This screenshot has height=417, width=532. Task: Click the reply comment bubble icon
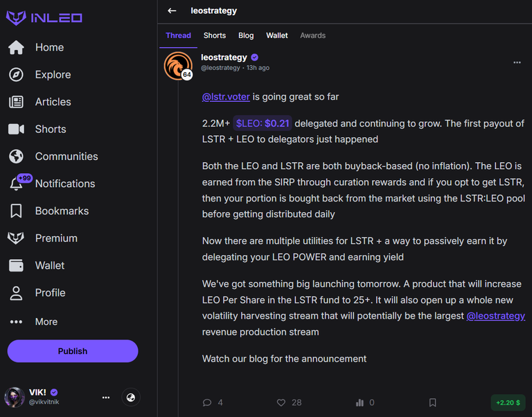click(207, 402)
